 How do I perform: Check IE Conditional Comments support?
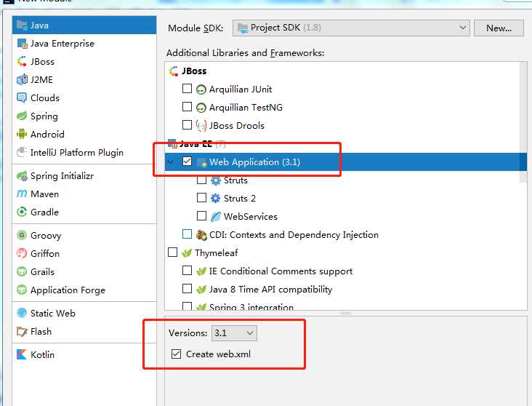tap(187, 270)
